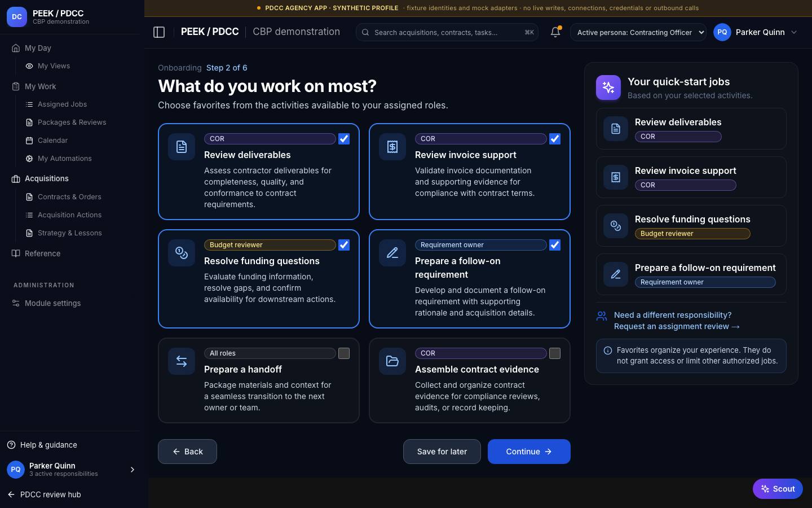Click the Resolve funding questions coins icon in card
This screenshot has width=812, height=508.
click(182, 253)
